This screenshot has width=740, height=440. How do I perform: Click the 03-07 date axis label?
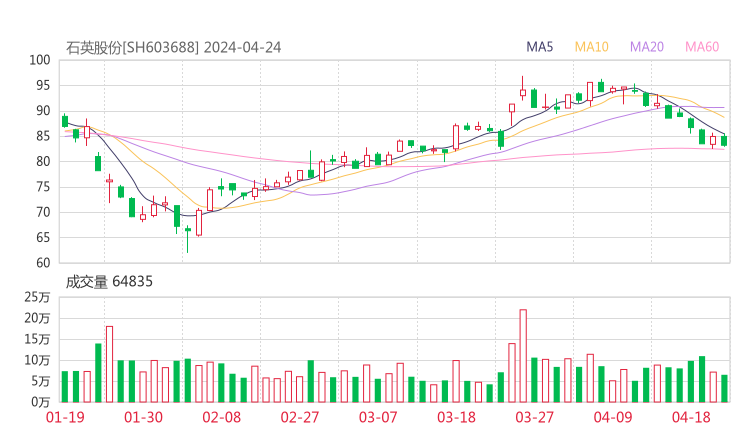click(x=378, y=417)
